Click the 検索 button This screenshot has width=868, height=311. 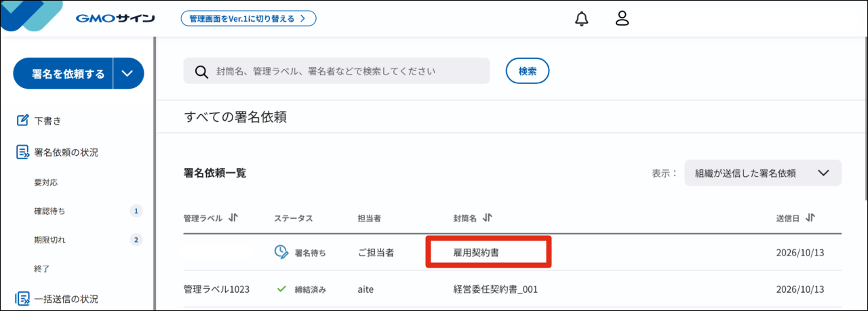528,71
